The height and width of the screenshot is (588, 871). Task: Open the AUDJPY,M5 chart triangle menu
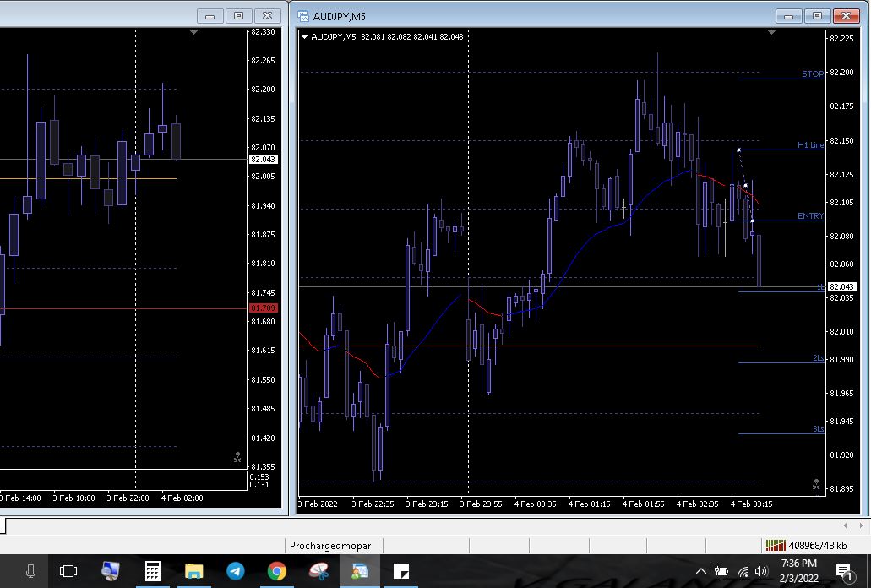304,36
